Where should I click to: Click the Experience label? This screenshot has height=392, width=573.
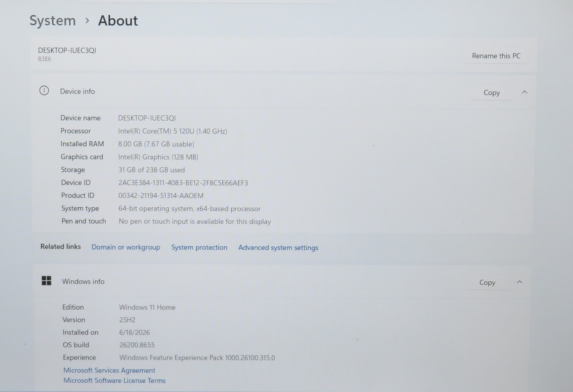point(79,357)
